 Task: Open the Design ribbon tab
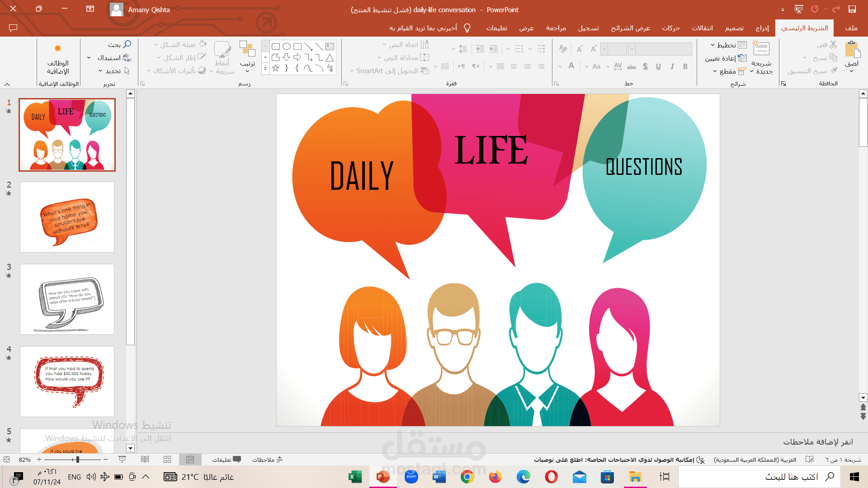tap(734, 28)
